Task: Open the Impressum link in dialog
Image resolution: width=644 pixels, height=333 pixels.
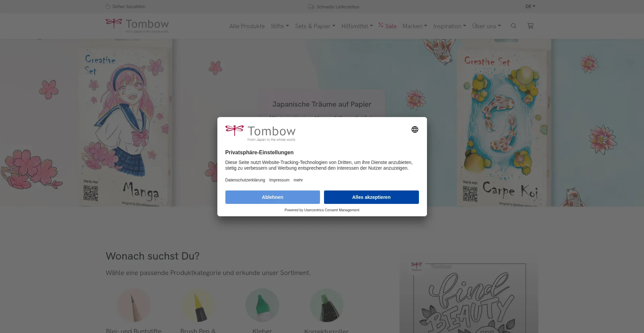Action: (279, 180)
